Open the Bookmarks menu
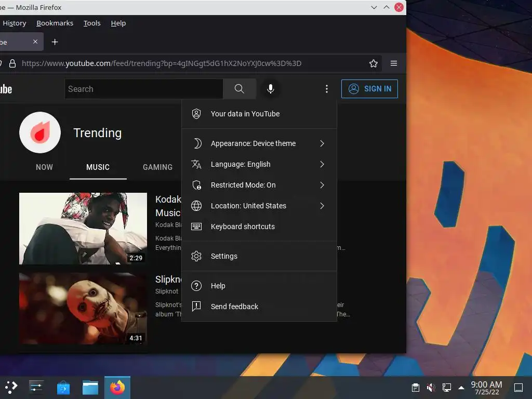Viewport: 532px width, 399px height. pos(55,23)
